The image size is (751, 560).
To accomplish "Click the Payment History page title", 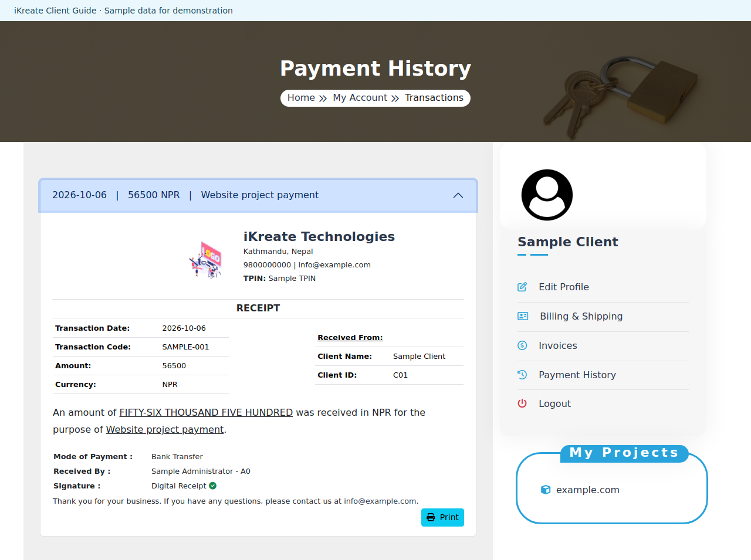I will click(x=375, y=68).
